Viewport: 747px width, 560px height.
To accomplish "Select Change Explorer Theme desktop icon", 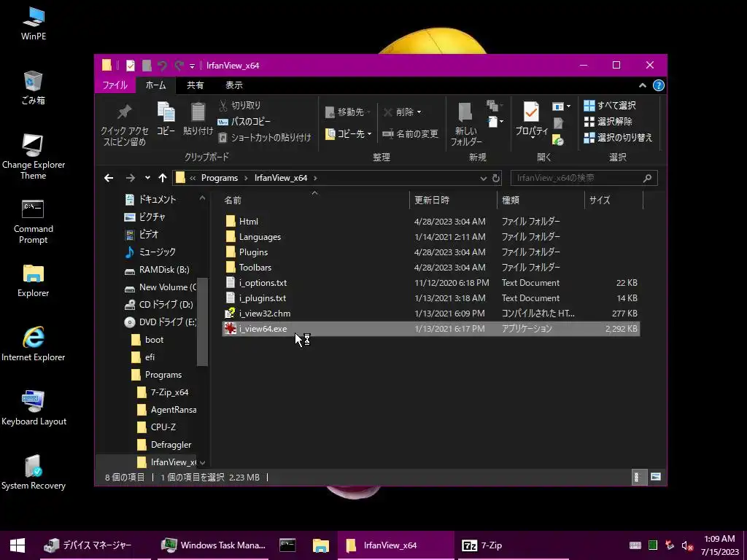I will coord(34,157).
